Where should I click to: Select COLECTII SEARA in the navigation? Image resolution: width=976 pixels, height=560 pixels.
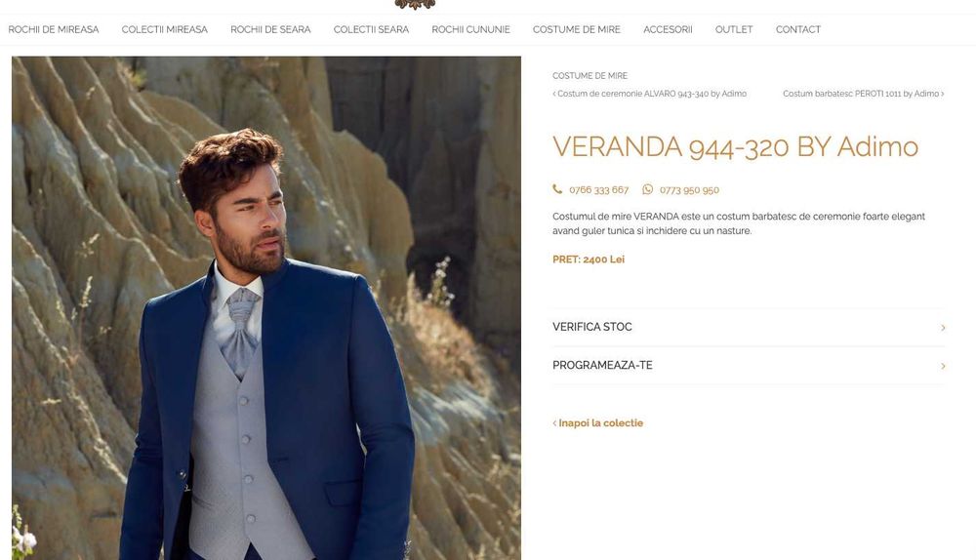[x=371, y=29]
